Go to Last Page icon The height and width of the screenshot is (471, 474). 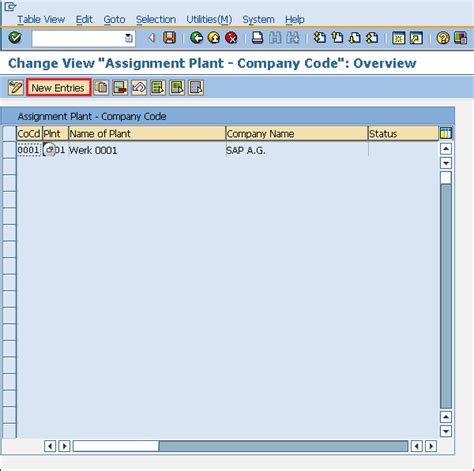click(372, 38)
